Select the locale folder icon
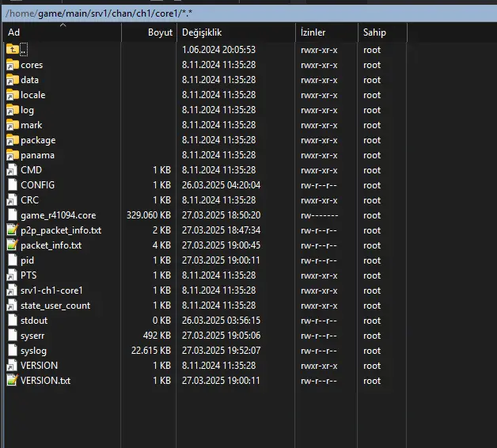This screenshot has width=497, height=448. pos(13,95)
